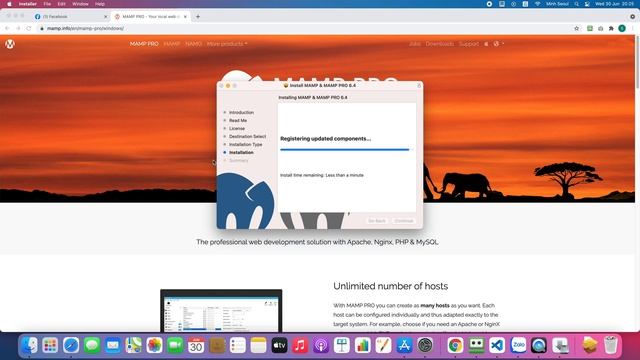Open Podcasts app in the Dock

click(321, 345)
